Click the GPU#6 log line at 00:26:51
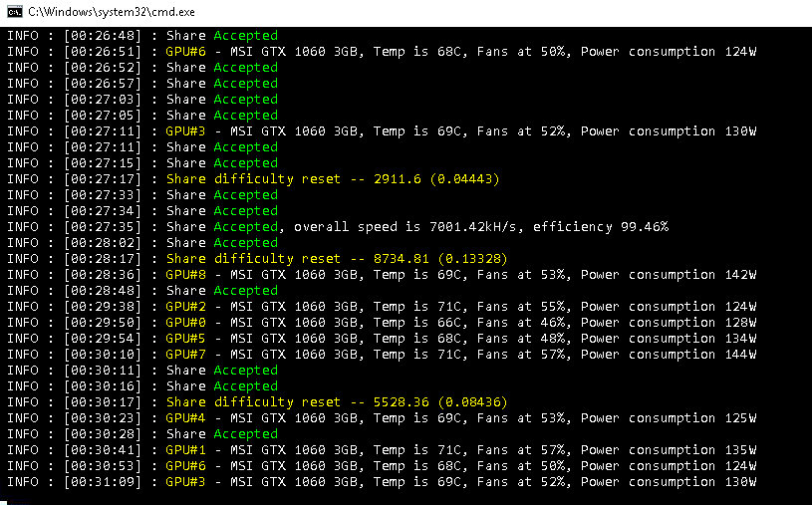 click(x=382, y=52)
